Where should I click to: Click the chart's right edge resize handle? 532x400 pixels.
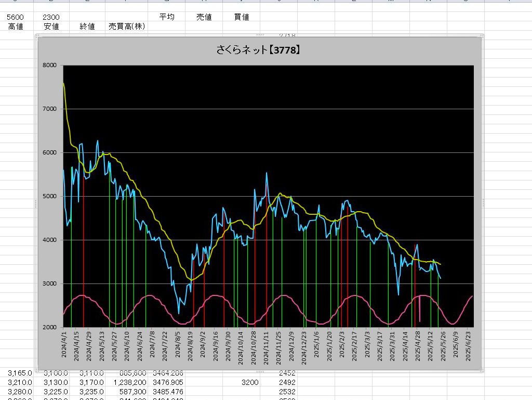483,203
